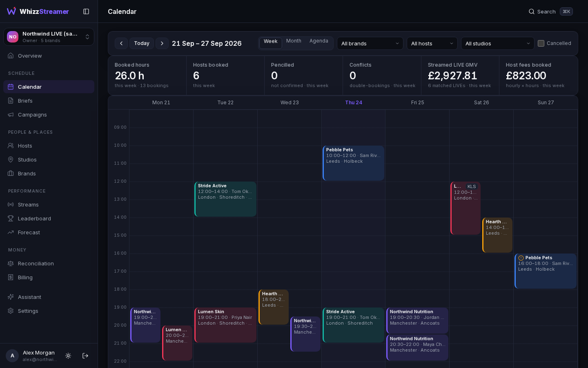
Task: Open Thursday 19:00 Stride Active booking
Action: pos(353,325)
